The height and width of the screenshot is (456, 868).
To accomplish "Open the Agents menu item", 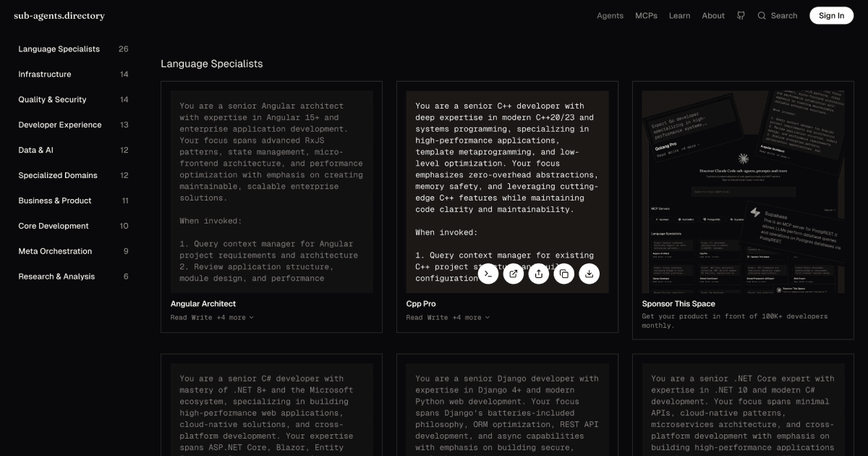I will [610, 15].
